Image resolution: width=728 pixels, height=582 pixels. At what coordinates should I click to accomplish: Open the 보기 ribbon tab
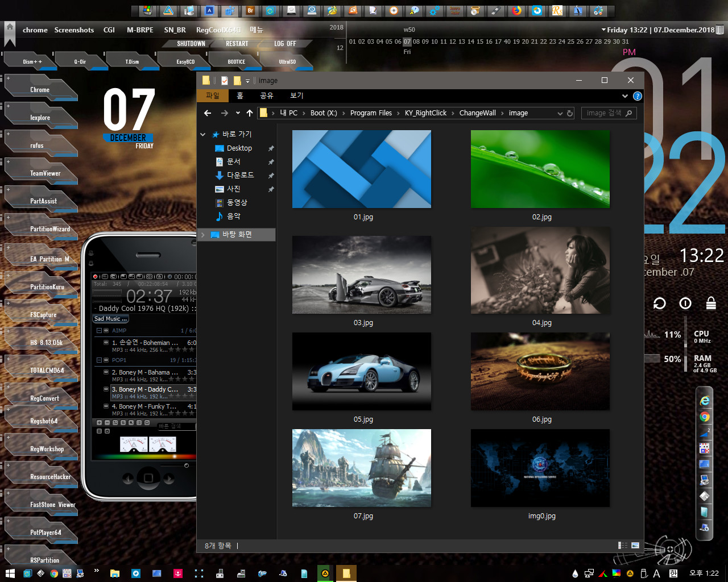(297, 95)
